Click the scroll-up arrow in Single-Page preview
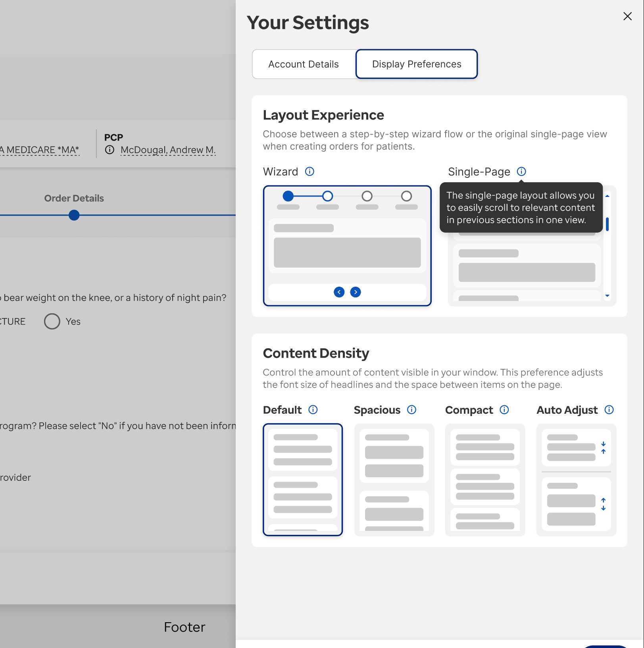 [x=607, y=196]
